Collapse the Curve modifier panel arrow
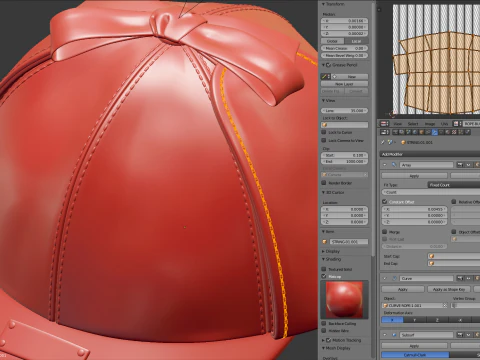The height and width of the screenshot is (360, 480). click(385, 278)
